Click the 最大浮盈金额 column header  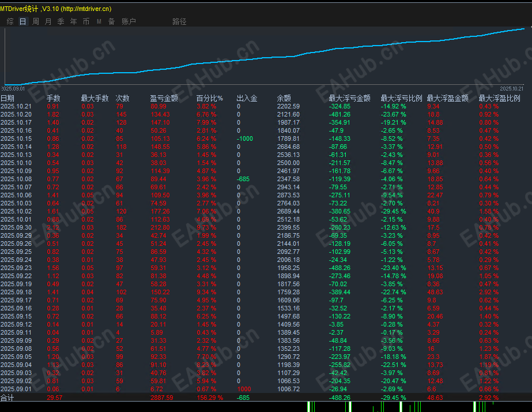(447, 98)
